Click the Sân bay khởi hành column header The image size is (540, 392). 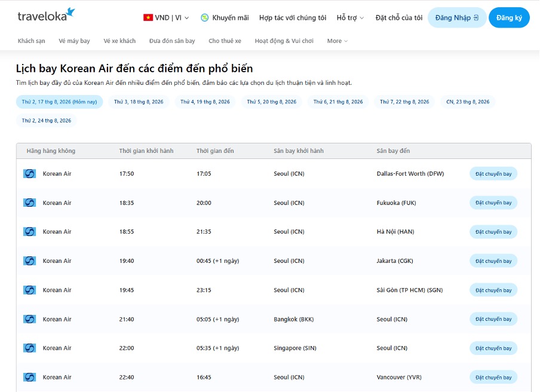click(x=299, y=151)
